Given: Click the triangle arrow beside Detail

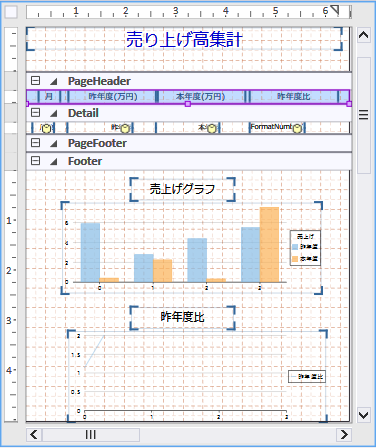Looking at the screenshot, I should (53, 113).
